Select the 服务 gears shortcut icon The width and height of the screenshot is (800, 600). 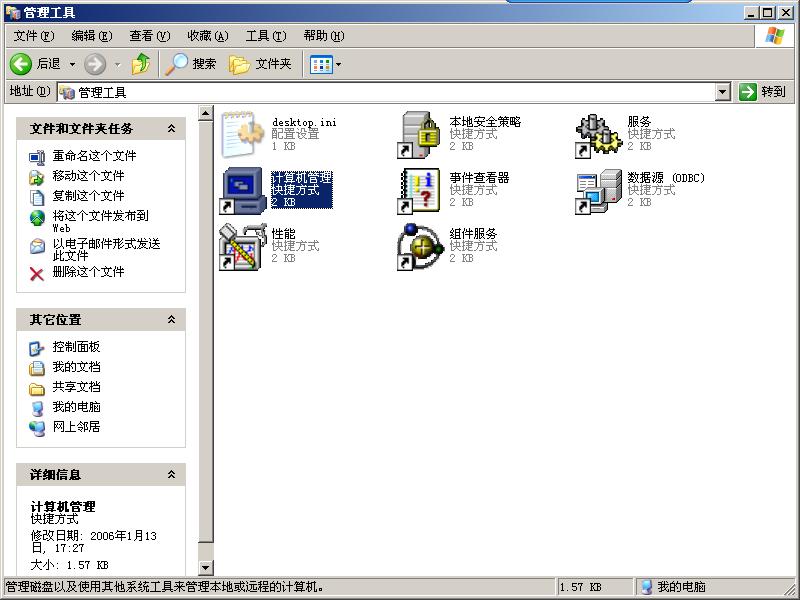tap(598, 135)
